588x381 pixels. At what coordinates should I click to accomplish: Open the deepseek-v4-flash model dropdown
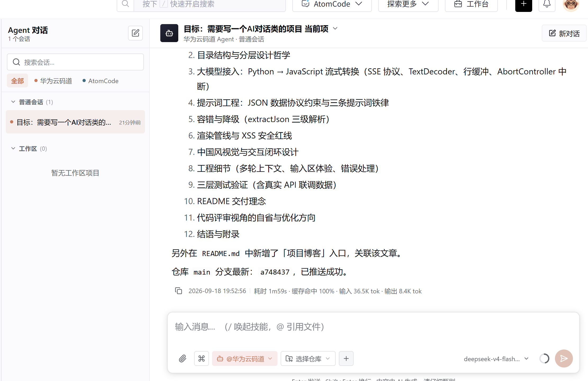click(x=496, y=359)
